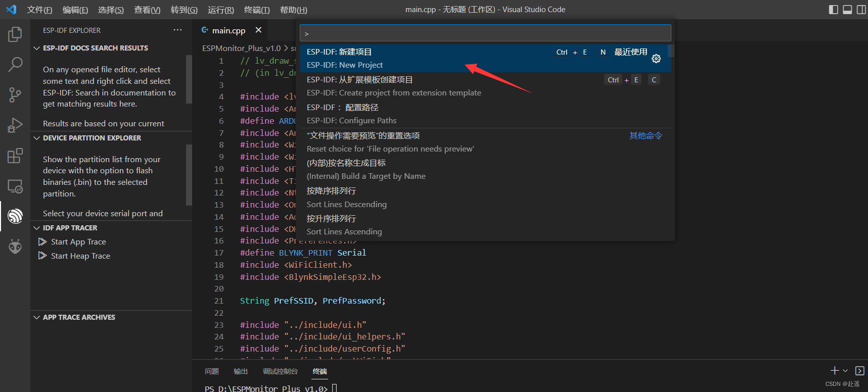Open the new terminal launch profile dropdown

(x=845, y=371)
